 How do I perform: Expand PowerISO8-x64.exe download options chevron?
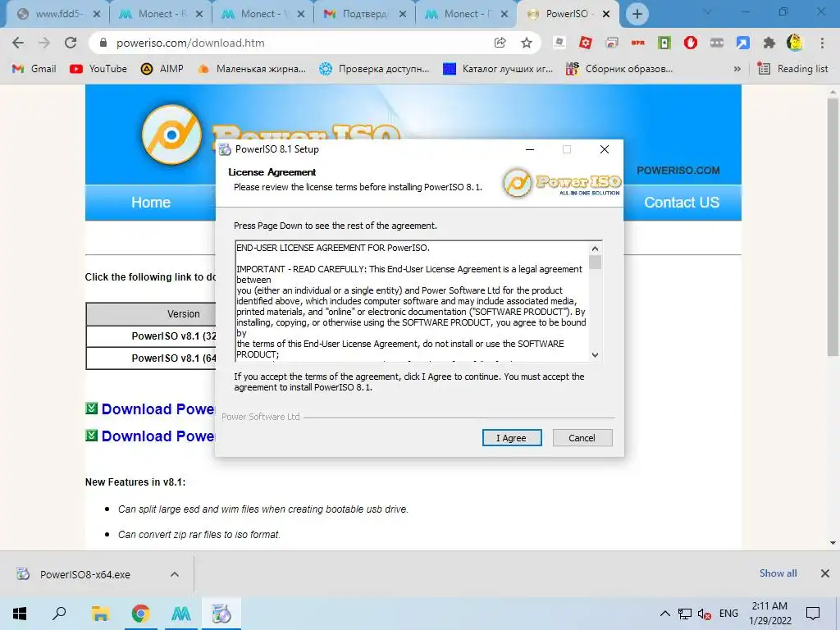pyautogui.click(x=175, y=574)
